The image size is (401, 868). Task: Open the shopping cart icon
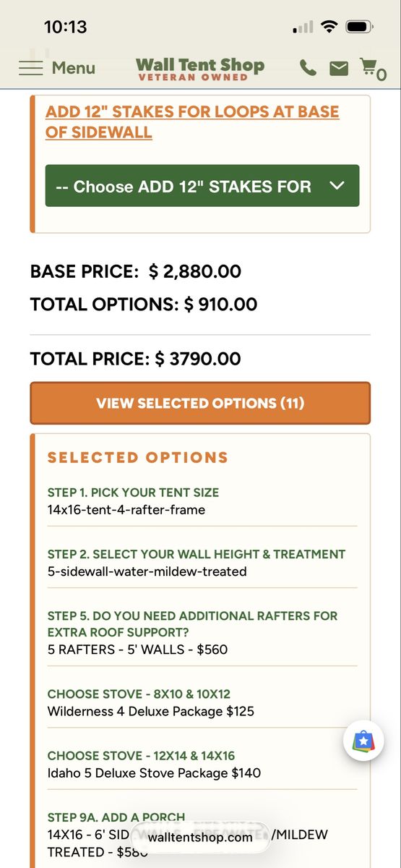(373, 69)
